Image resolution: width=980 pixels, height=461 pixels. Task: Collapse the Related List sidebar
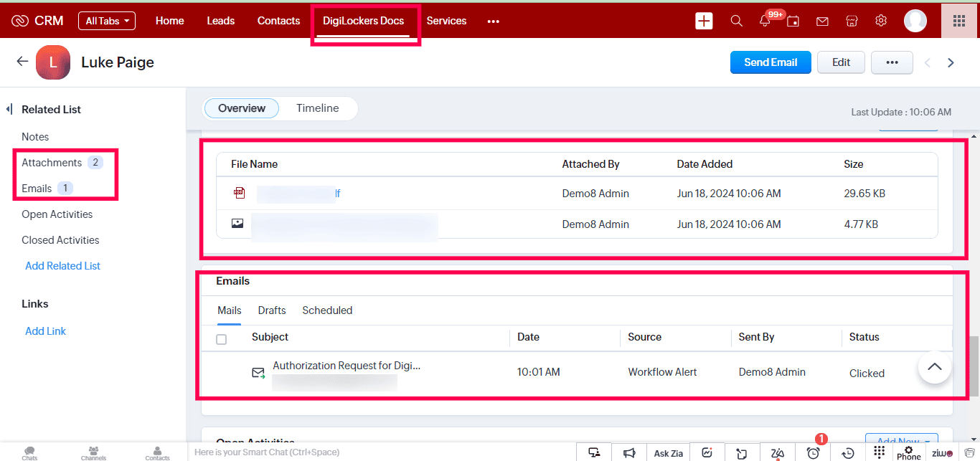9,110
